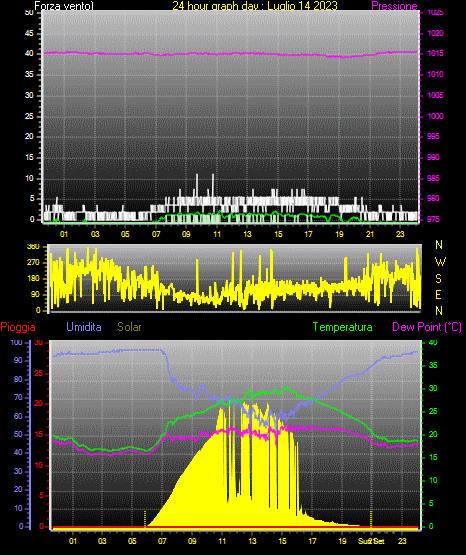Click hour 21 tick on top chart axis
The image size is (466, 555).
[370, 234]
